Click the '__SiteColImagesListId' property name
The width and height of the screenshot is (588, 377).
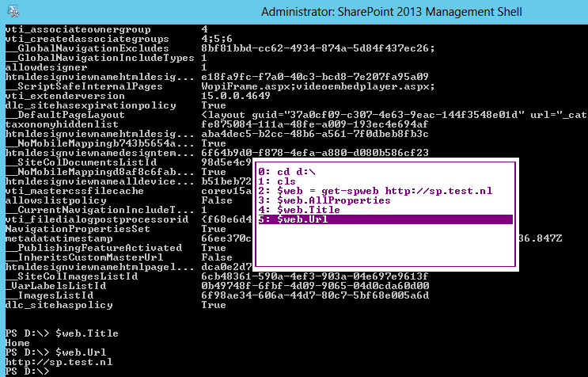[71, 276]
